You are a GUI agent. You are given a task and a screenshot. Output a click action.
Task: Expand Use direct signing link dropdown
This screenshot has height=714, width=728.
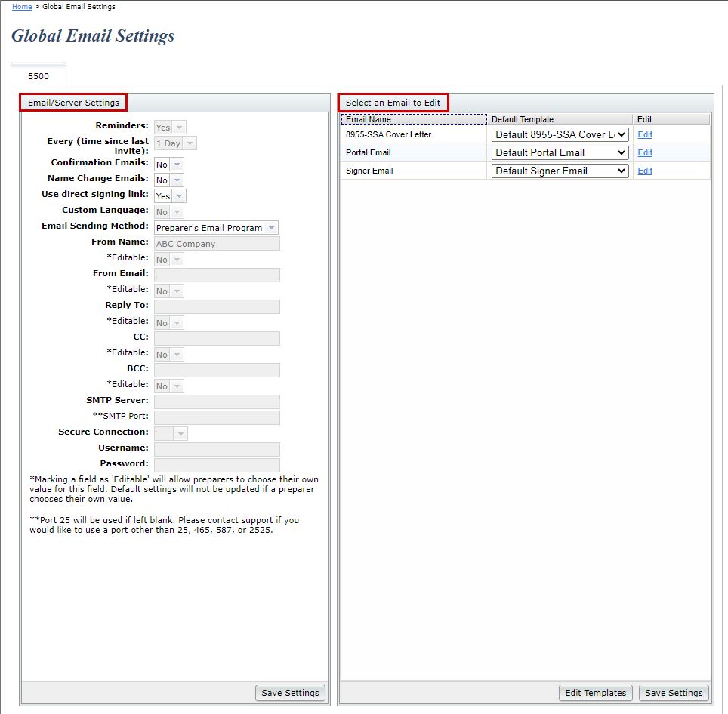pos(170,195)
